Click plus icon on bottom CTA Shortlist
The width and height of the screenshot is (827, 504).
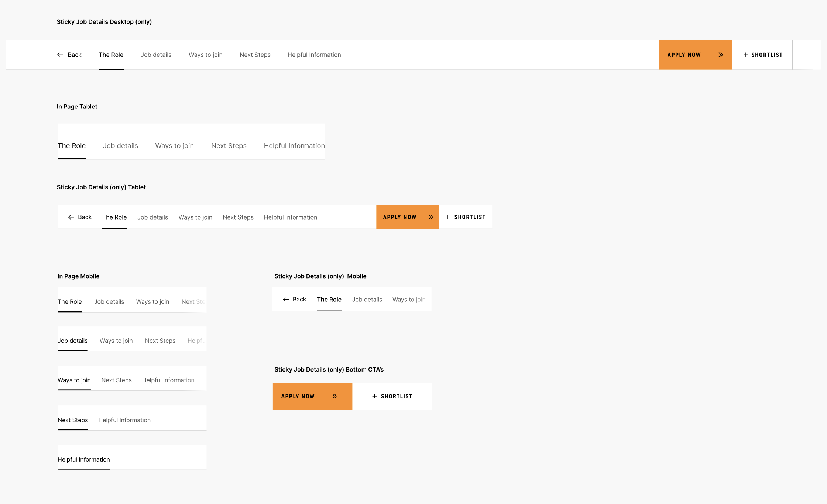click(x=374, y=396)
